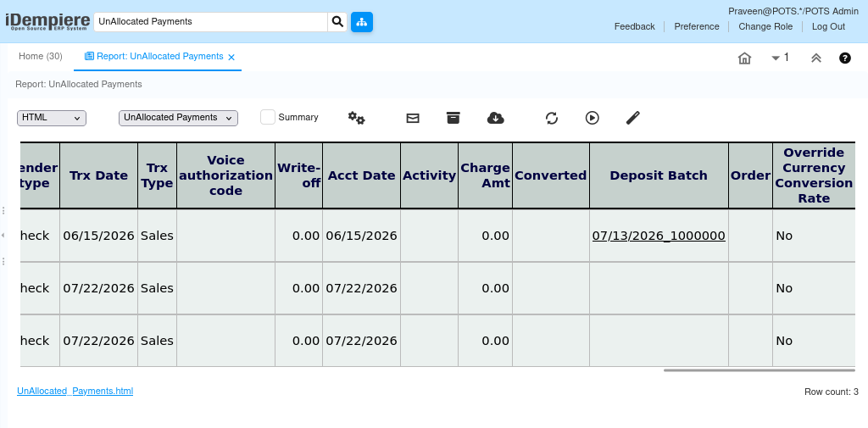Click inside the global search field
868x428 pixels.
(211, 21)
